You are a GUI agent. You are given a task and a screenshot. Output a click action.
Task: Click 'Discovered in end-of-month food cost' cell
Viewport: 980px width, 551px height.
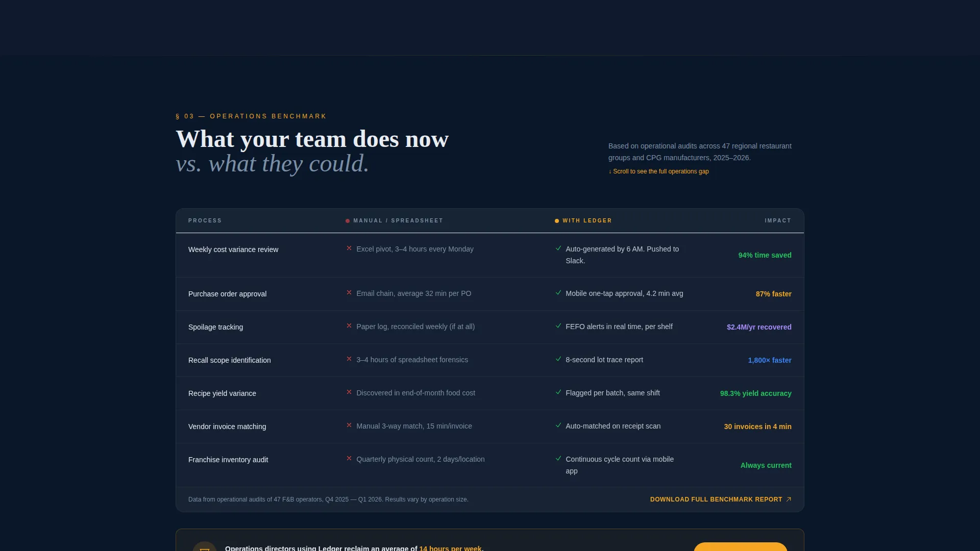(x=415, y=393)
